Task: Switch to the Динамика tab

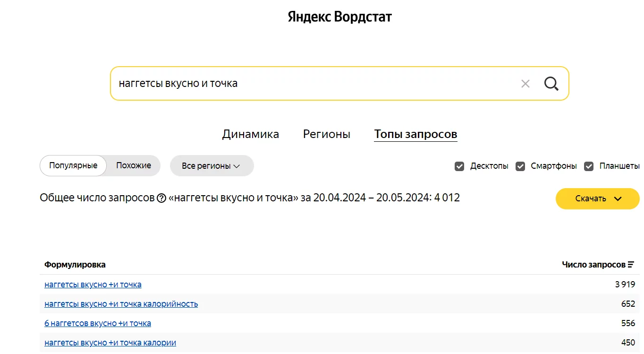Action: pos(251,134)
